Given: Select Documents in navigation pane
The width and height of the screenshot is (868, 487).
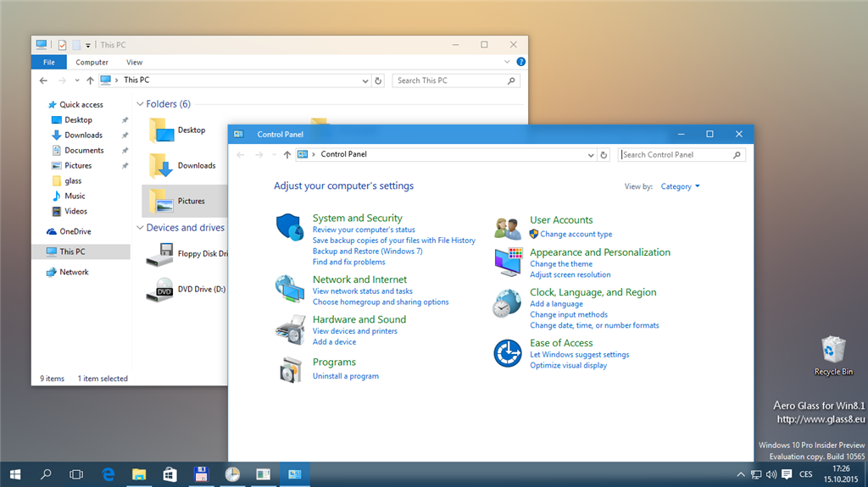Looking at the screenshot, I should (x=78, y=150).
